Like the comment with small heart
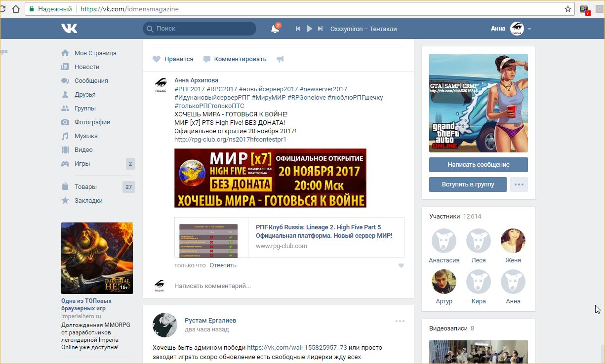The width and height of the screenshot is (605, 364). [x=401, y=265]
